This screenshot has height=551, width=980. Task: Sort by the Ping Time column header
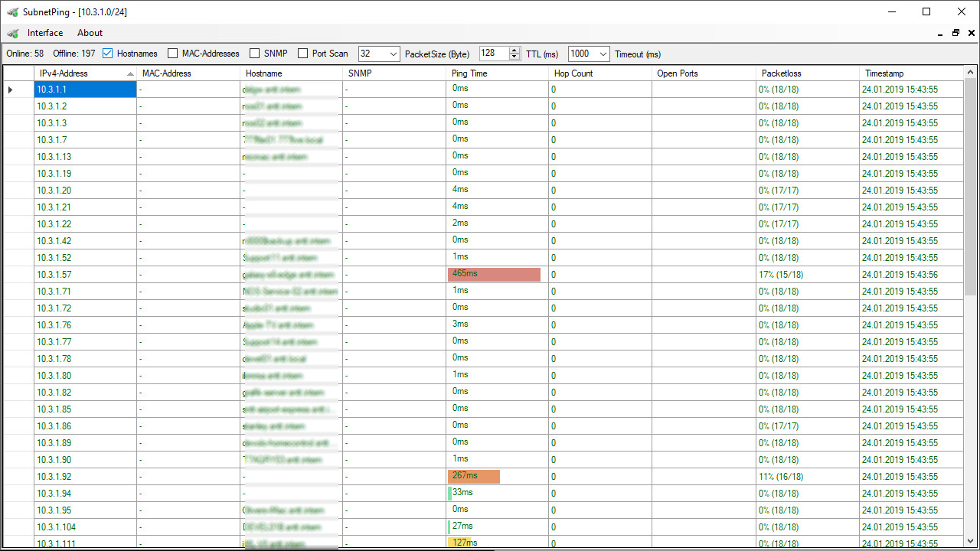tap(498, 73)
